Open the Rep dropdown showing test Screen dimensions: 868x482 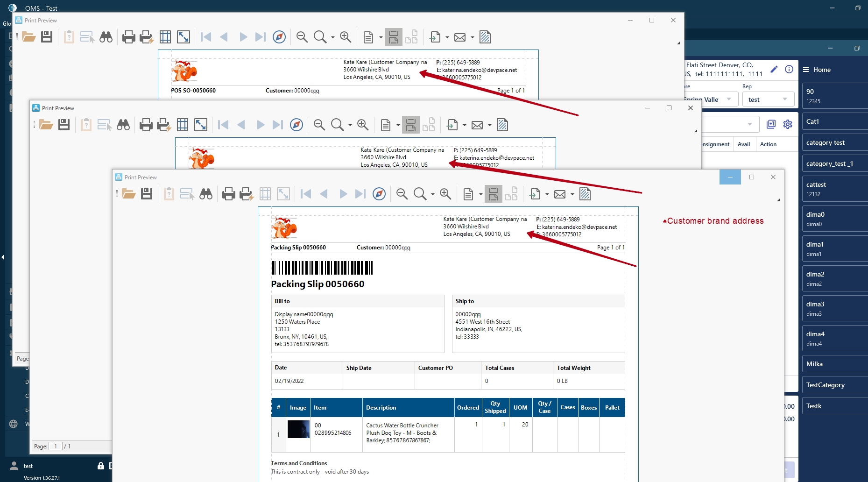pos(768,99)
